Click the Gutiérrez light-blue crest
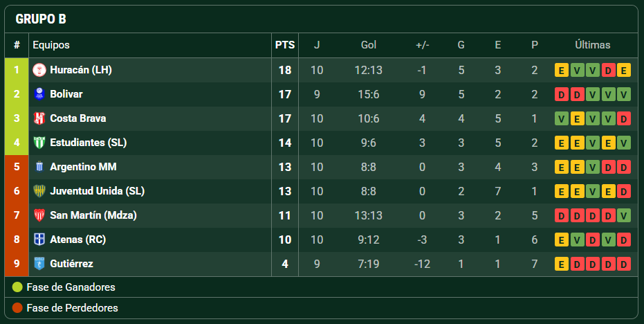The height and width of the screenshot is (324, 644). click(x=39, y=264)
